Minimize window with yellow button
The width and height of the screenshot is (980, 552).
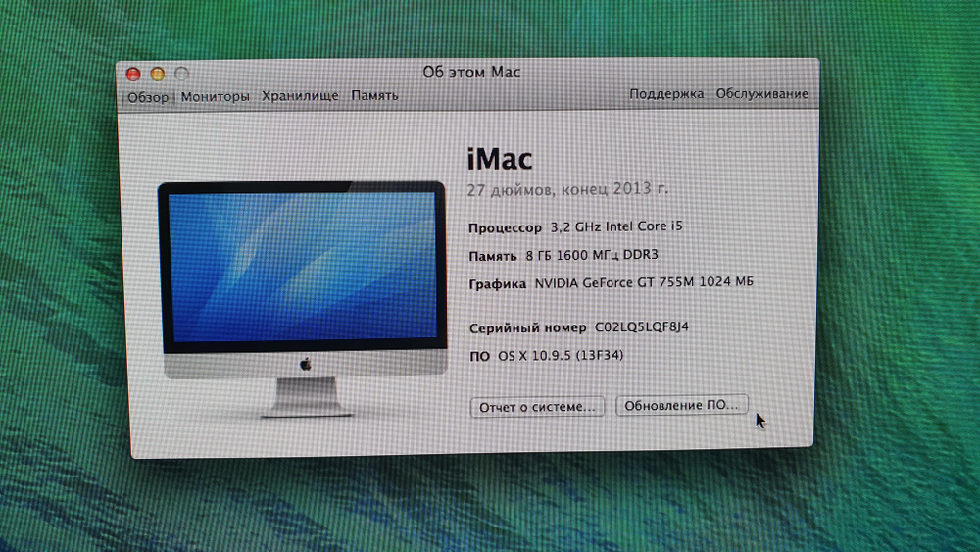click(x=158, y=75)
